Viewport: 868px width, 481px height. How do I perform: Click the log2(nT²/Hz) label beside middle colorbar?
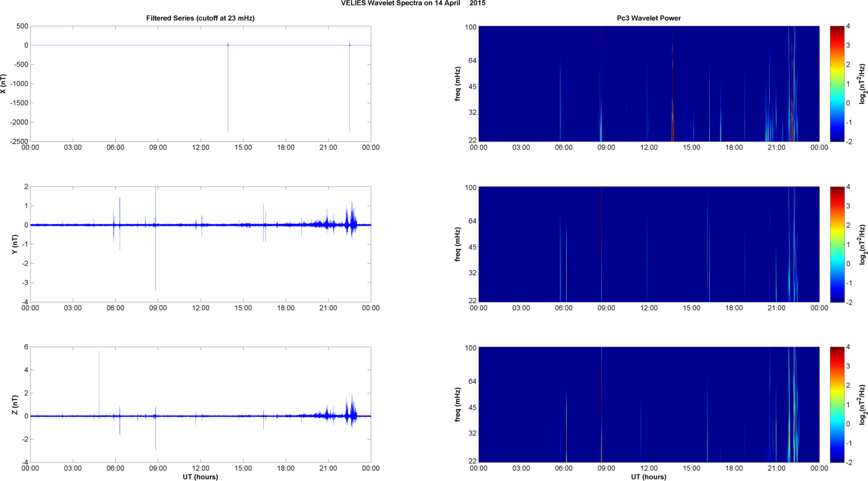tap(862, 244)
